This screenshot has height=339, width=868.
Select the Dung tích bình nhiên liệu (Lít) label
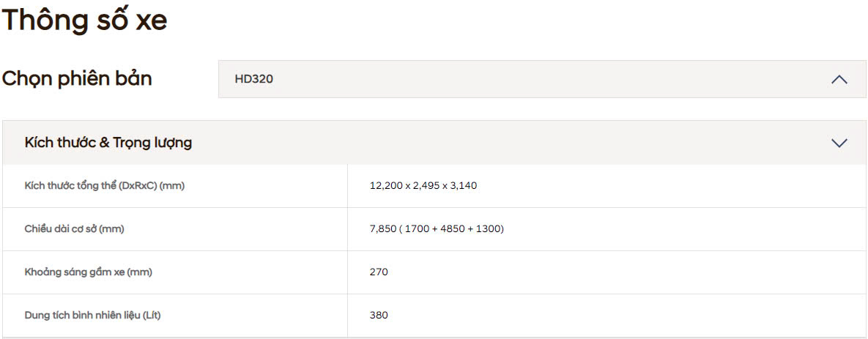click(92, 316)
